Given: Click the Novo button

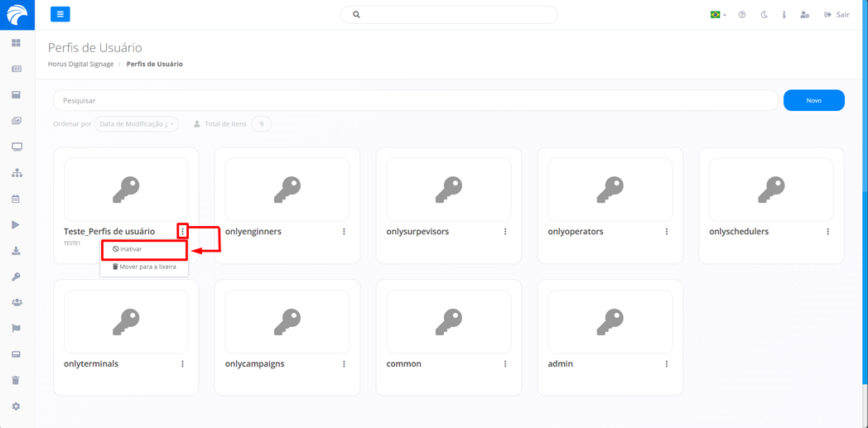Looking at the screenshot, I should click(813, 101).
